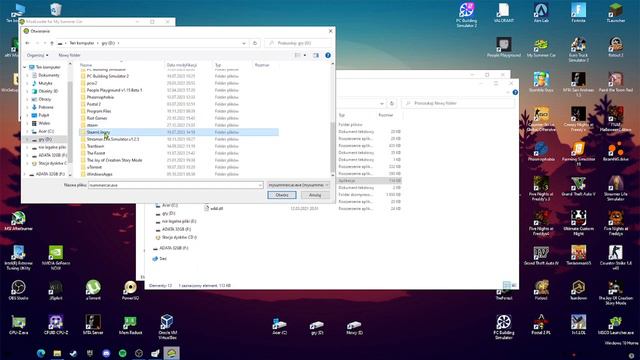This screenshot has height=360, width=640.
Task: Select the Sieć item in the background Explorer window
Action: [163, 258]
